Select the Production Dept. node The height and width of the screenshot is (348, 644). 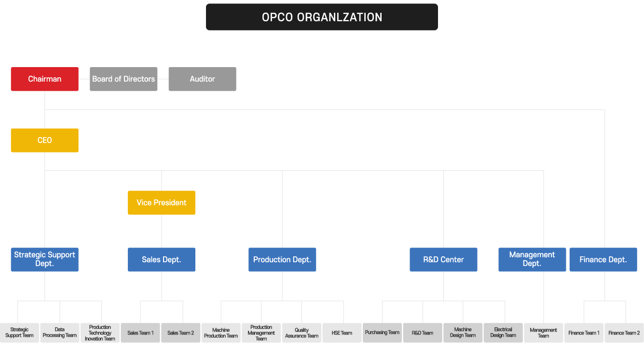tap(282, 259)
